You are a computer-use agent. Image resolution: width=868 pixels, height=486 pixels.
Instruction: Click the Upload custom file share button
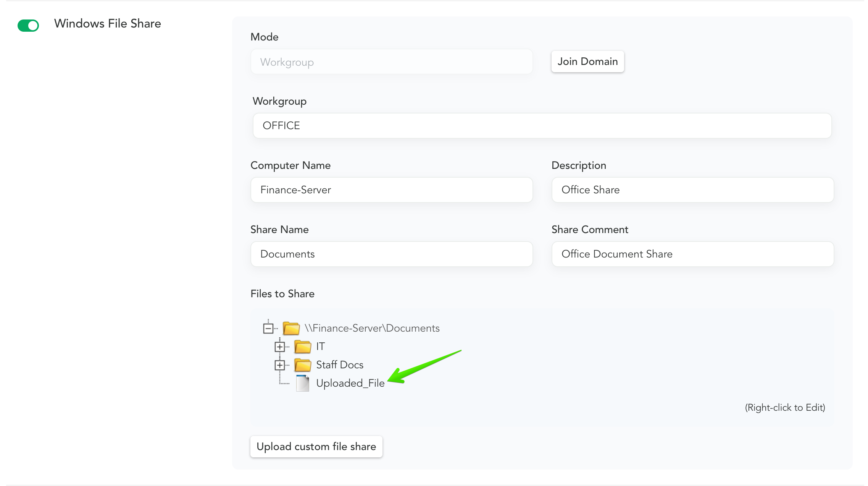pos(316,446)
